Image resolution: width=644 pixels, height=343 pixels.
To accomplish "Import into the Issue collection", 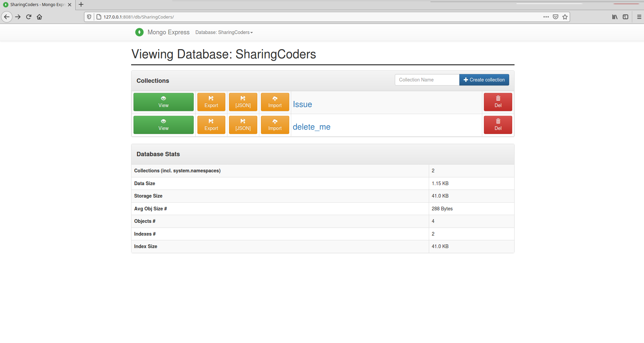I will (275, 102).
